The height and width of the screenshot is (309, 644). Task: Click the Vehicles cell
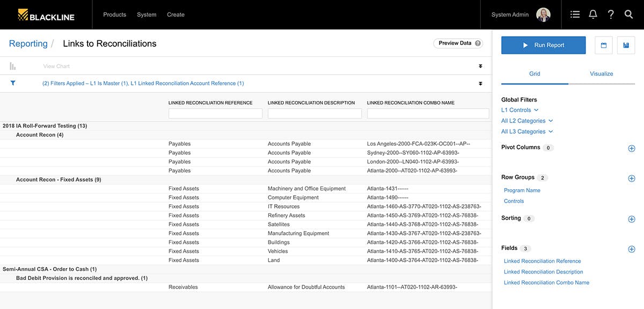coord(278,251)
